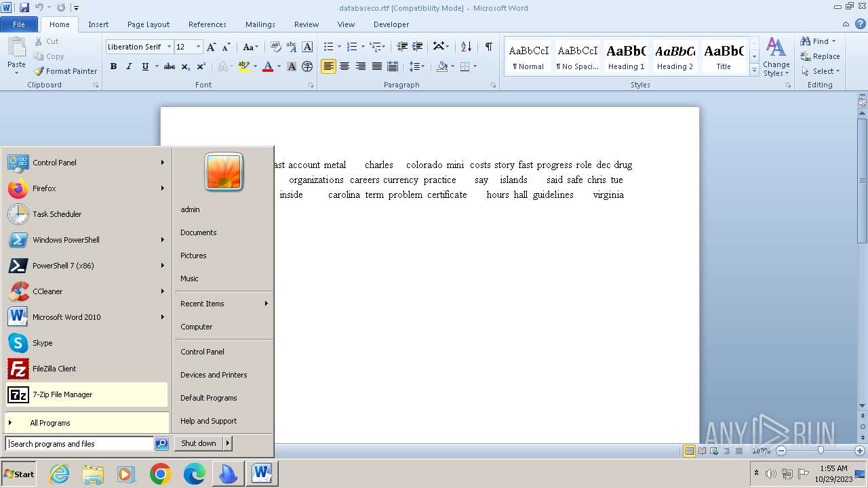
Task: Switch to the References tab
Action: pyautogui.click(x=208, y=24)
